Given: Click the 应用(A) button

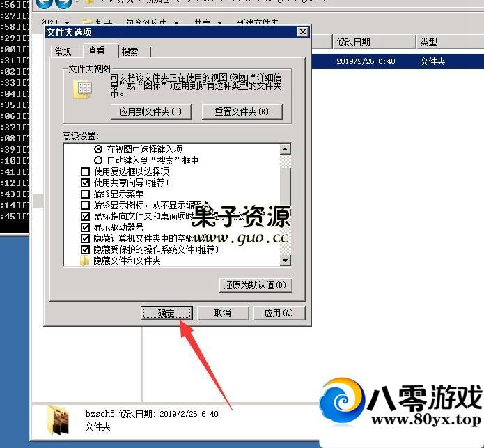Looking at the screenshot, I should click(x=279, y=313).
